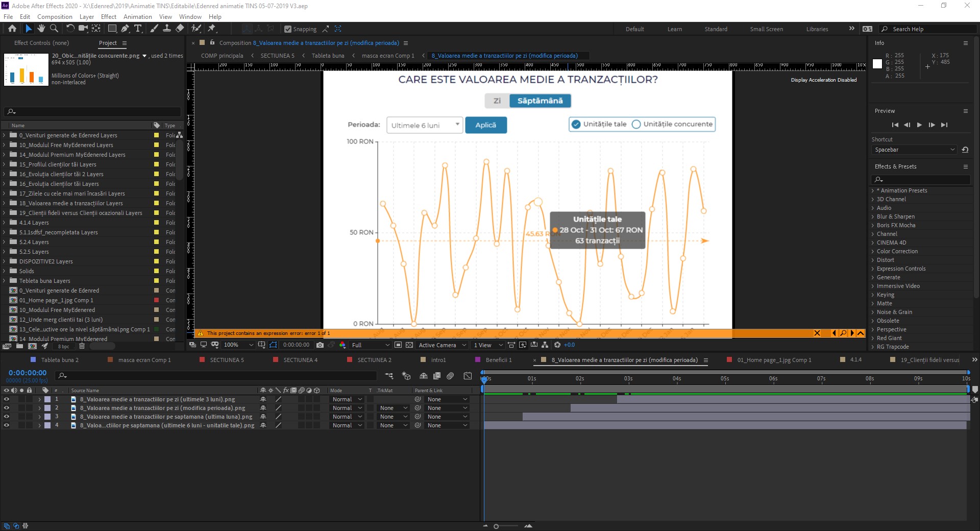Switch to the SECTIUNEA 4 timeline tab
This screenshot has height=531, width=980.
(x=300, y=360)
